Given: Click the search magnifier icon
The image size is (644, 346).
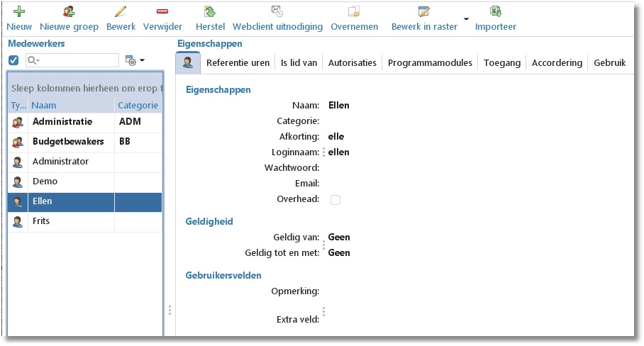Looking at the screenshot, I should pos(32,60).
